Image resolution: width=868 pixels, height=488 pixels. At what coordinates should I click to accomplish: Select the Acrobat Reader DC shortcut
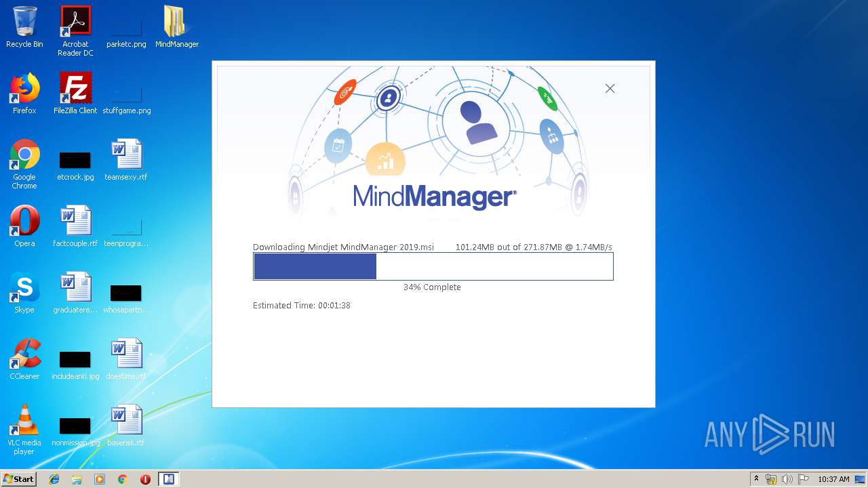pyautogui.click(x=75, y=31)
